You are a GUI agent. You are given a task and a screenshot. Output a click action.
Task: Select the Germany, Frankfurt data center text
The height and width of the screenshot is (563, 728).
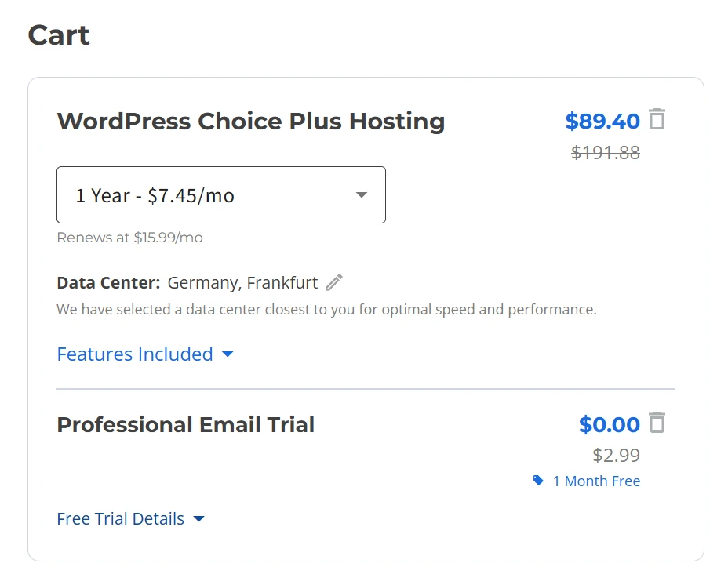coord(242,283)
